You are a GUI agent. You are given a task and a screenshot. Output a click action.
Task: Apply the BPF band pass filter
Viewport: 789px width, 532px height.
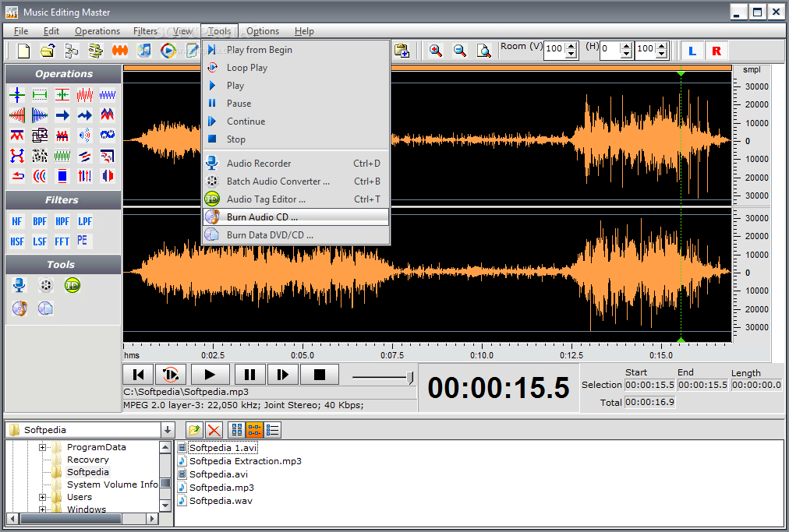[40, 221]
